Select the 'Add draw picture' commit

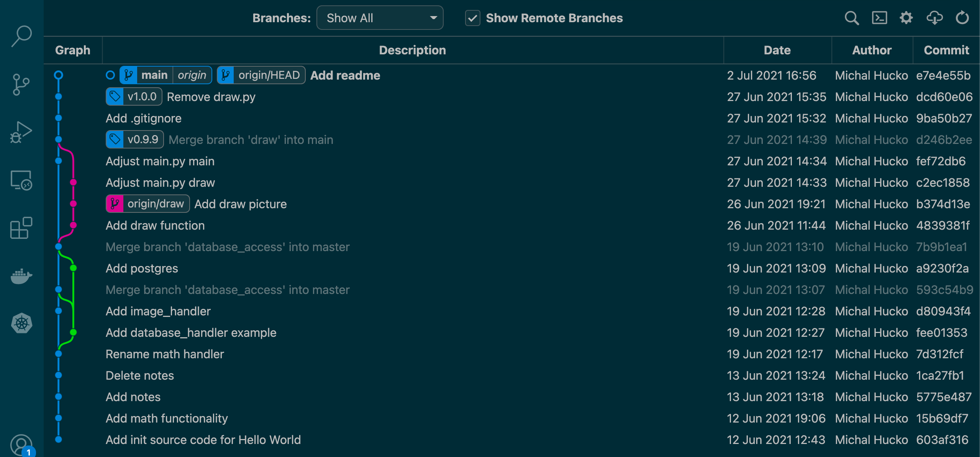pos(241,204)
